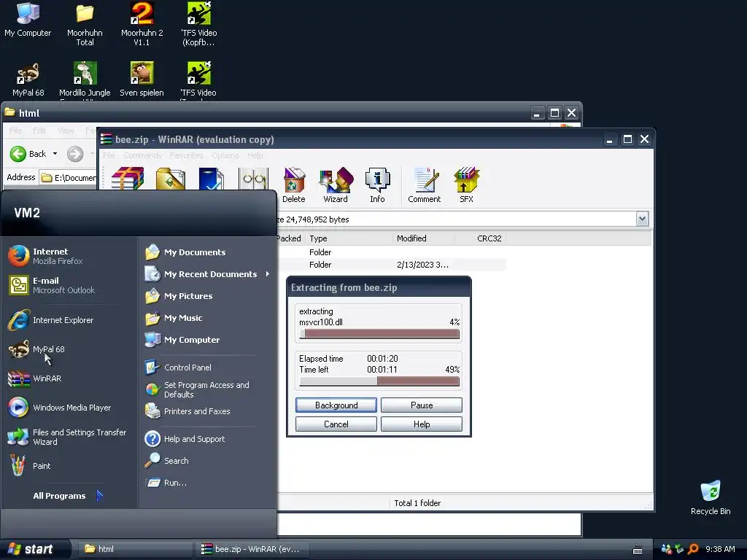Click the system tray clock

(x=720, y=549)
